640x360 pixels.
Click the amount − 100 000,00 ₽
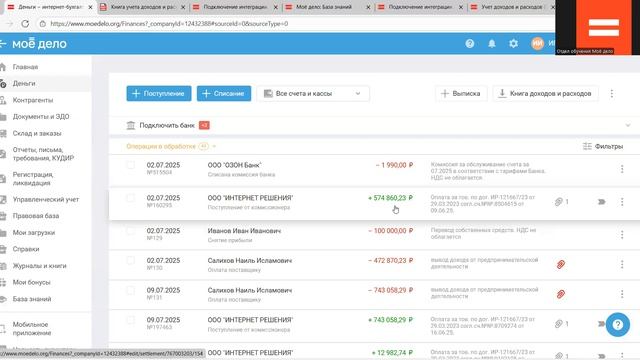pos(390,231)
